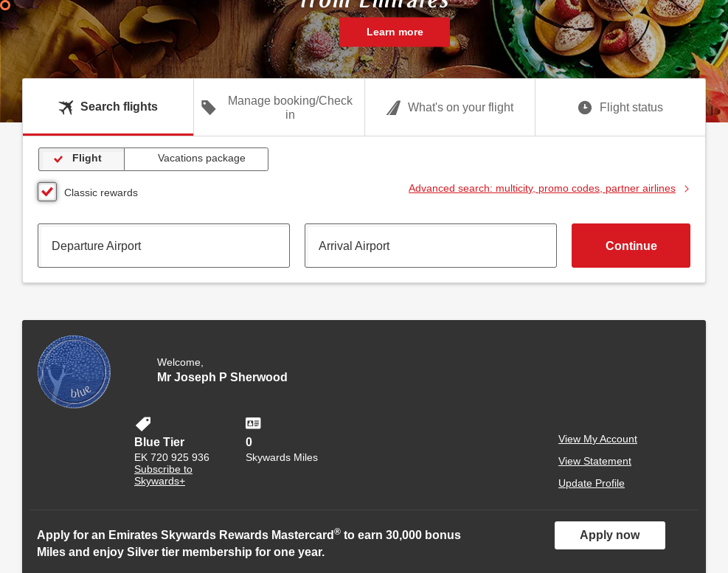Click the Blue tier membership badge

click(x=74, y=372)
